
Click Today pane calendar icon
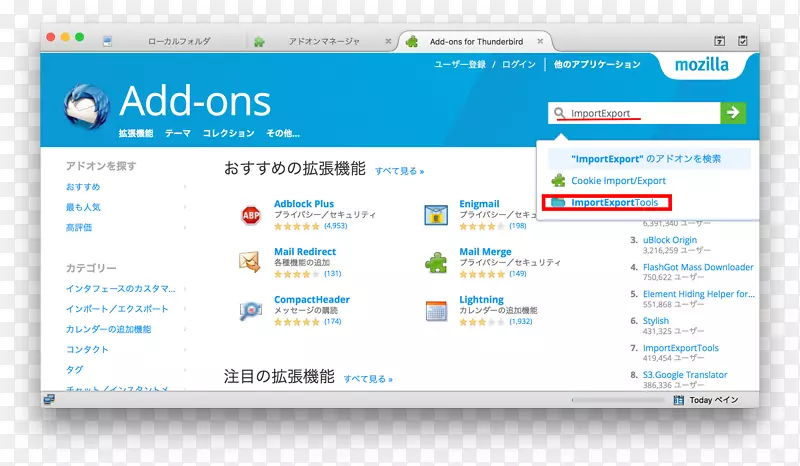pyautogui.click(x=679, y=400)
